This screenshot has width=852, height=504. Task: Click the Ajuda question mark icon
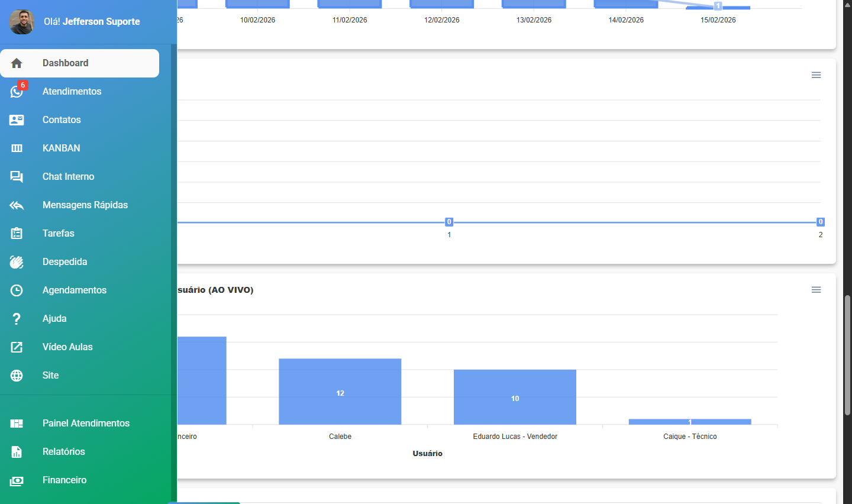[17, 319]
